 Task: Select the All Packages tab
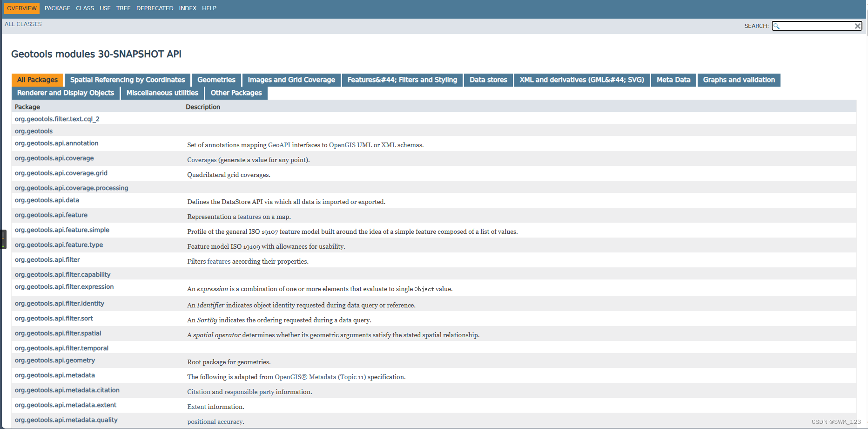coord(38,80)
